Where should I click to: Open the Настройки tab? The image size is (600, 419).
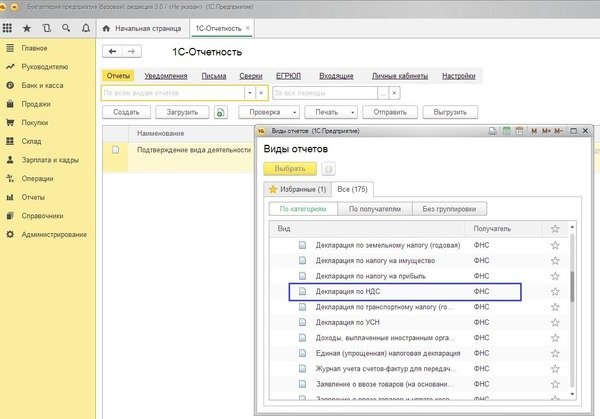(459, 76)
